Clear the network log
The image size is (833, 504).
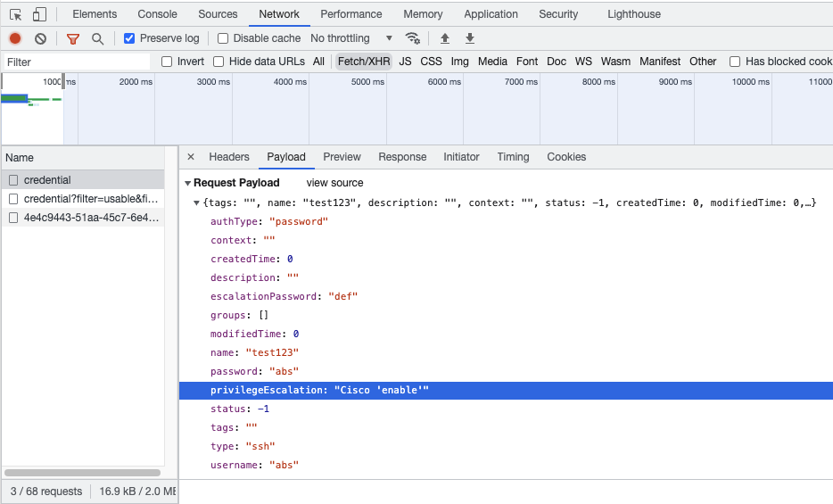point(40,38)
